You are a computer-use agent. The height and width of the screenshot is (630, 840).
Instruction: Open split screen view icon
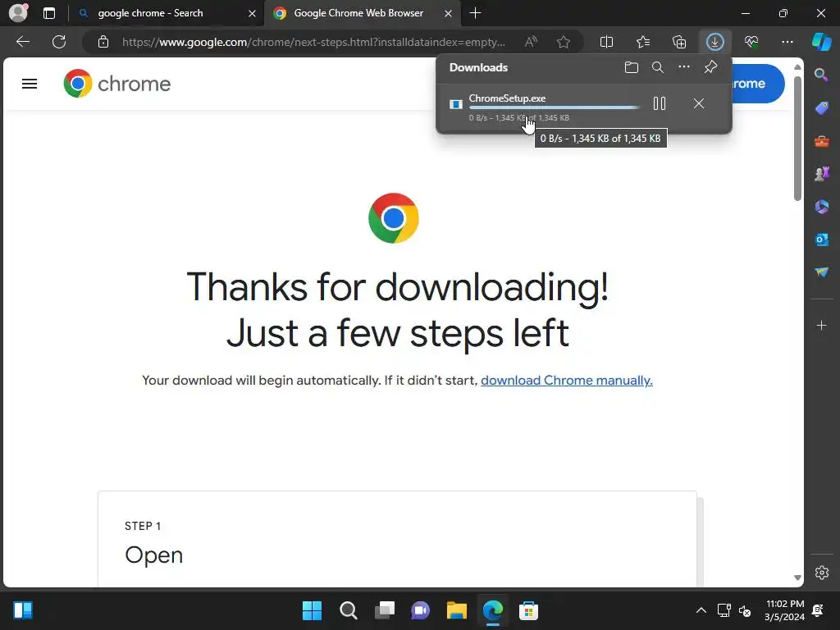pyautogui.click(x=606, y=42)
